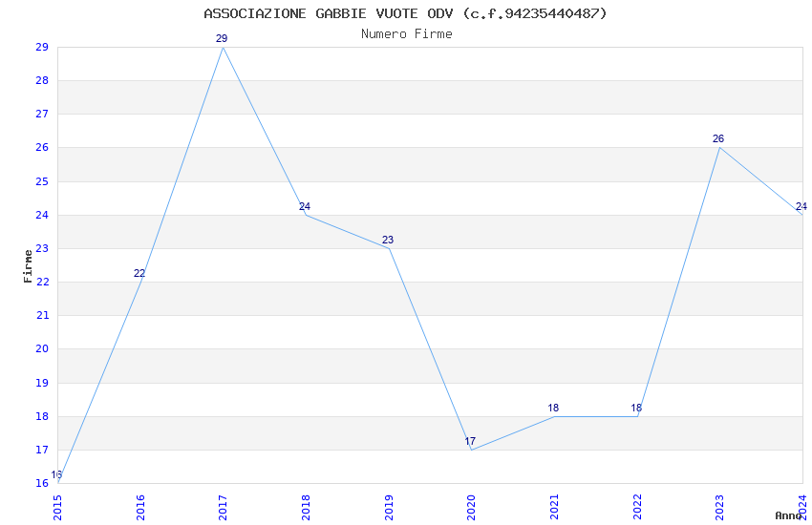Click the data label 16 for year 2015
This screenshot has width=812, height=525.
56,474
